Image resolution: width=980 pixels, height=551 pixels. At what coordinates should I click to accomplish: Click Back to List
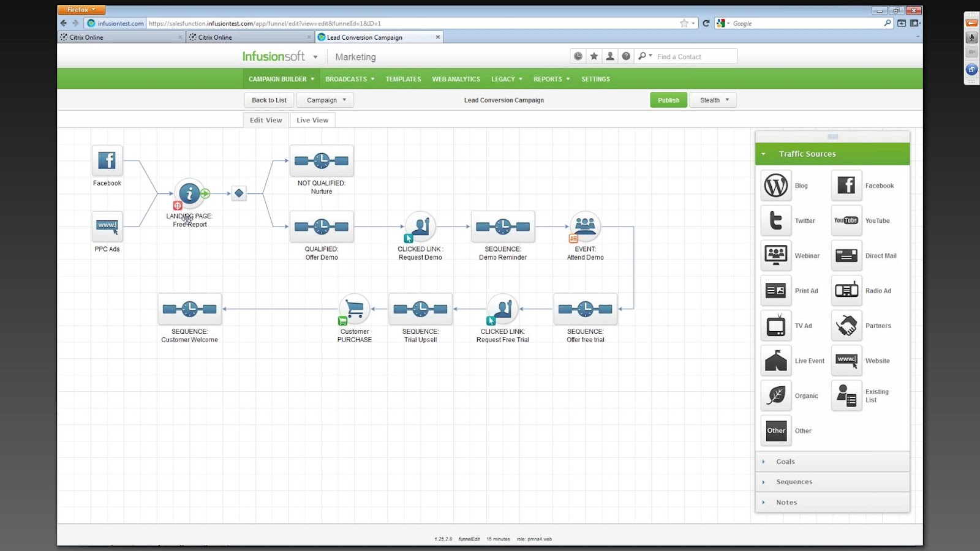(x=268, y=100)
